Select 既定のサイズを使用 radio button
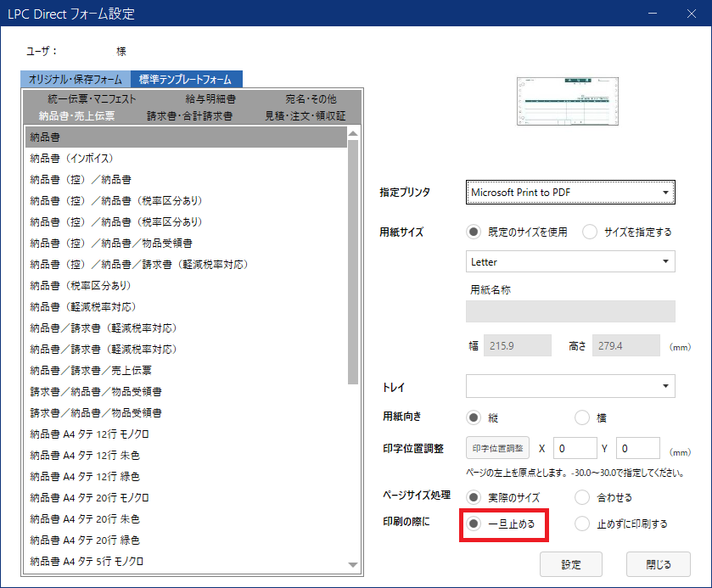The height and width of the screenshot is (588, 712). 474,232
